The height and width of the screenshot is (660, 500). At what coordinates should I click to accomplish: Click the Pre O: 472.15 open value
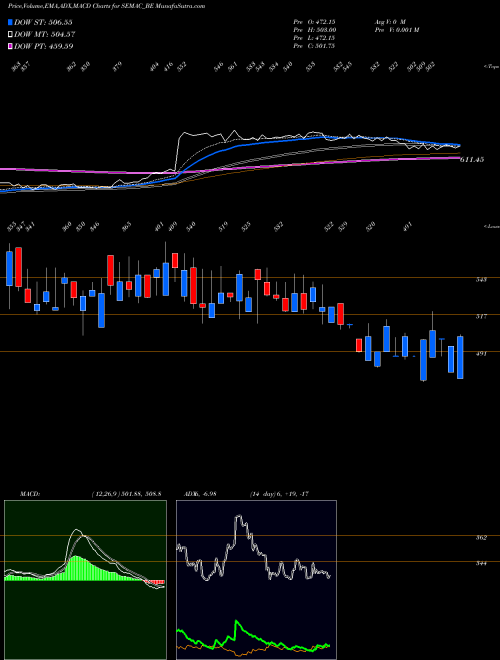[x=314, y=21]
